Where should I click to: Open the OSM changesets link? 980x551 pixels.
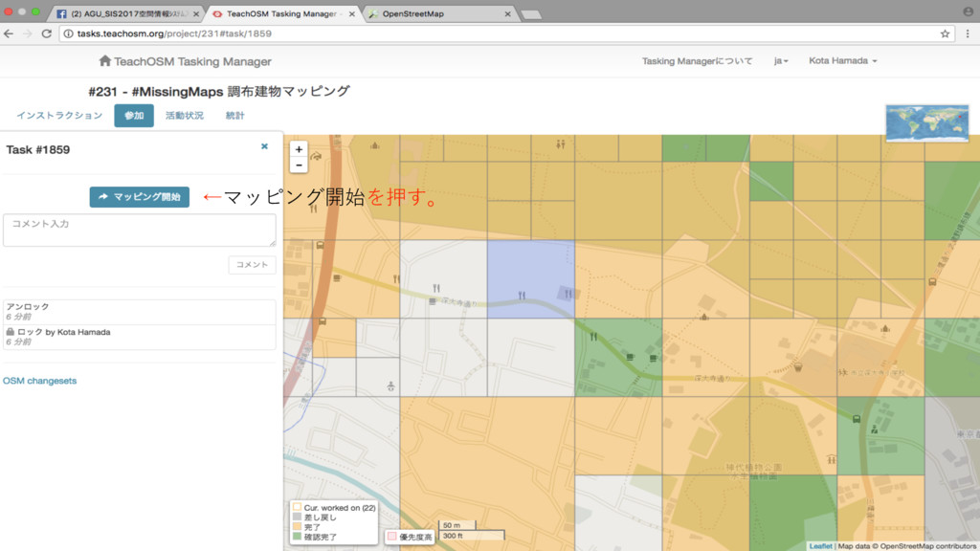pos(39,381)
